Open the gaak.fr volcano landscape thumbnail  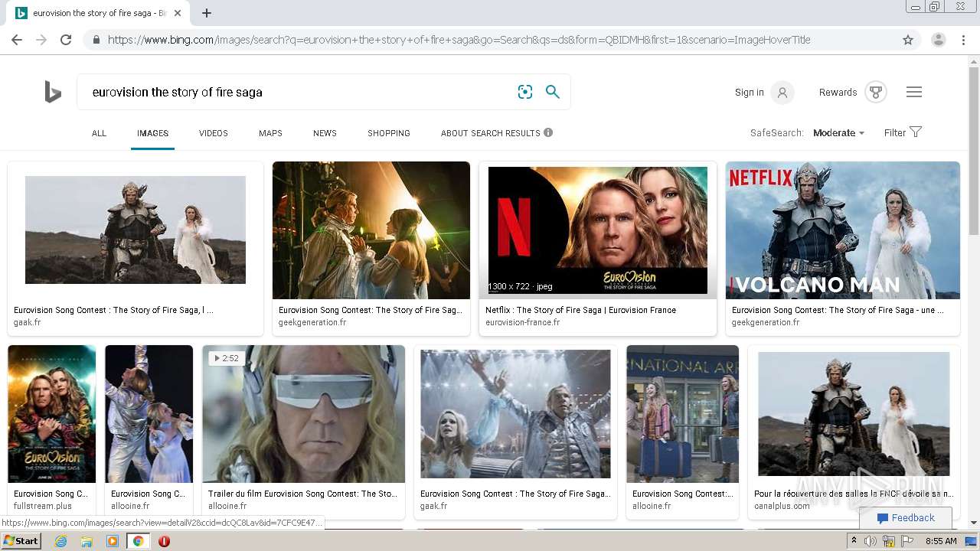(x=136, y=230)
